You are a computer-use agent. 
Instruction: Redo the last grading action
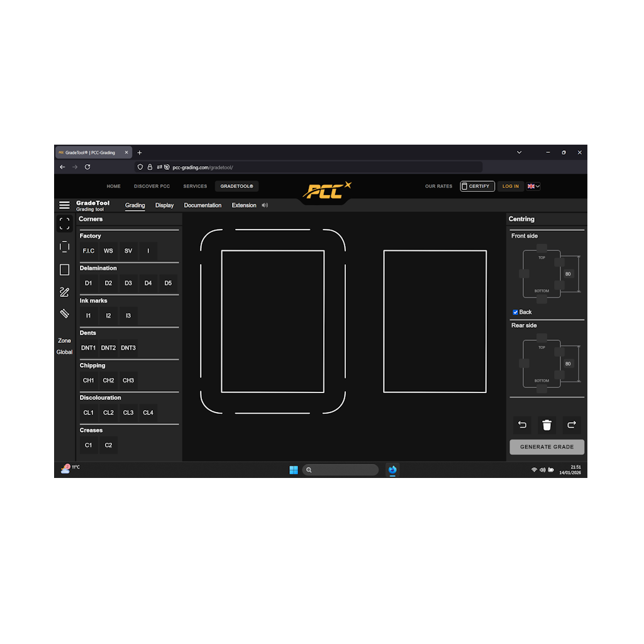[571, 425]
